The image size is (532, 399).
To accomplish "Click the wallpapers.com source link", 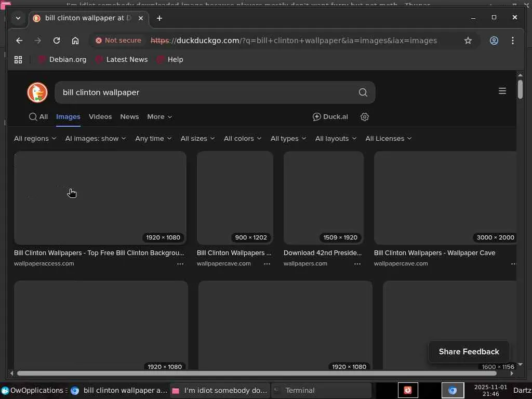I will click(x=305, y=263).
